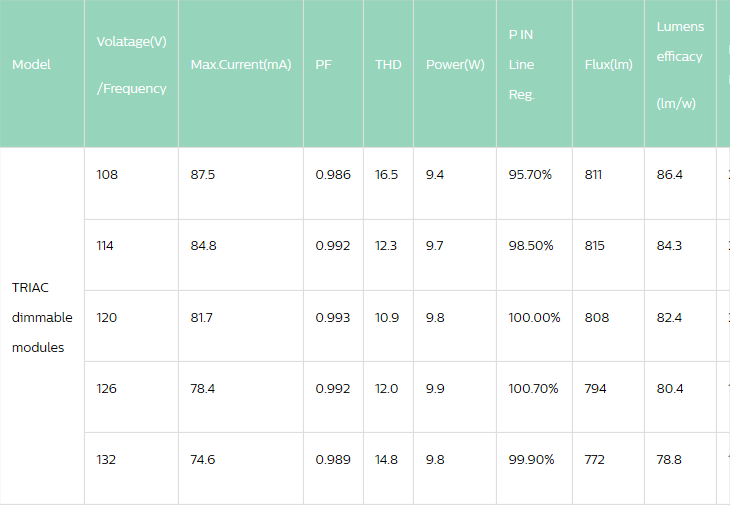The height and width of the screenshot is (506, 730).
Task: Select the TRIAC dimmable modules cell
Action: [42, 317]
